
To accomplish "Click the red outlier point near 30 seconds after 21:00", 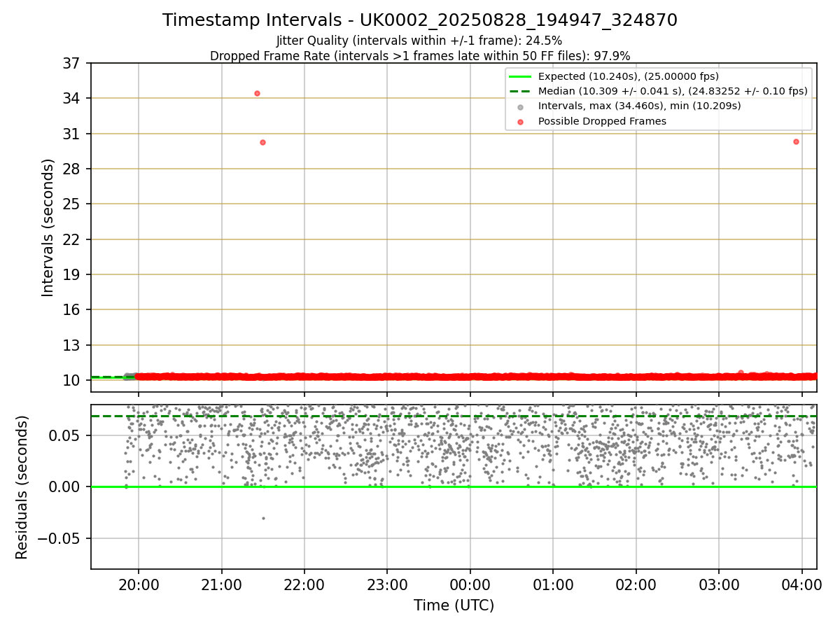I will pyautogui.click(x=262, y=142).
